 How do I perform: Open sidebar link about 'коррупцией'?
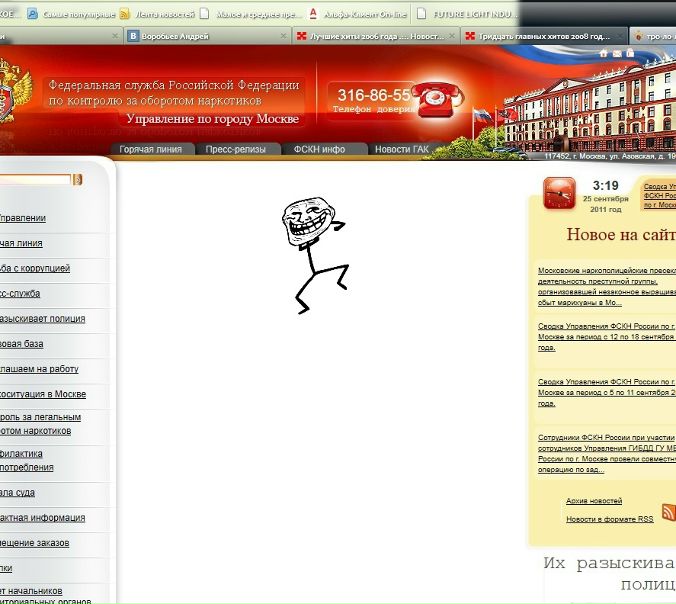[x=35, y=268]
